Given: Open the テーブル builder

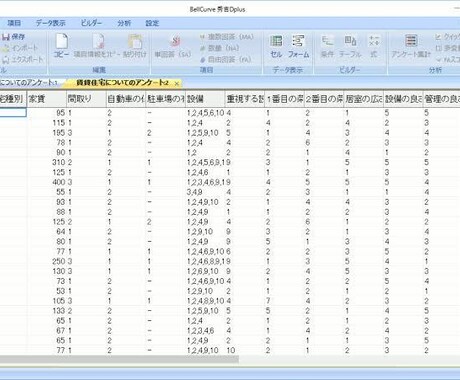Looking at the screenshot, I should coord(350,46).
